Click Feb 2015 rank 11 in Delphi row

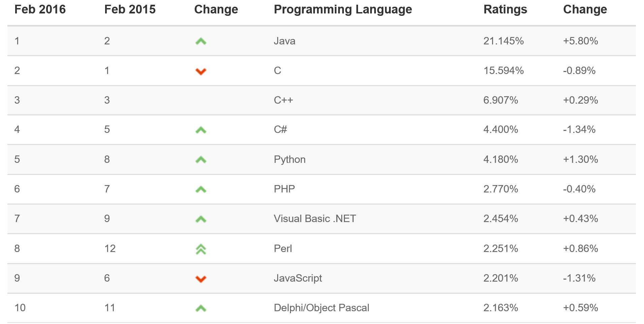coord(110,308)
